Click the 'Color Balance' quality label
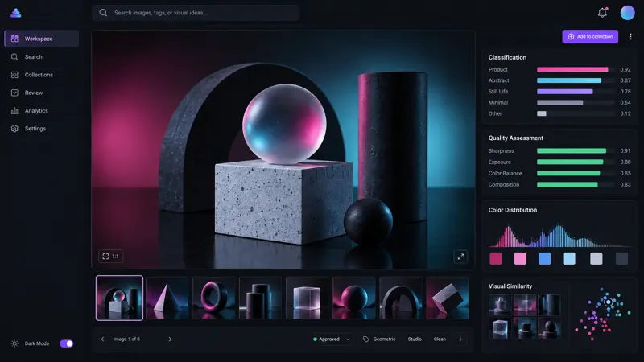Screen dimensions: 644x362 click(506, 173)
